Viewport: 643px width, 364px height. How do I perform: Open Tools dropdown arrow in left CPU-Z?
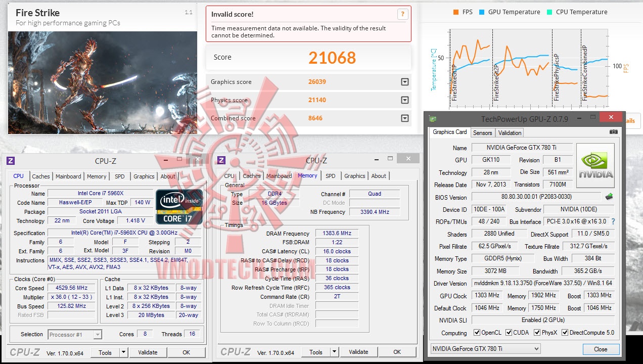point(123,352)
